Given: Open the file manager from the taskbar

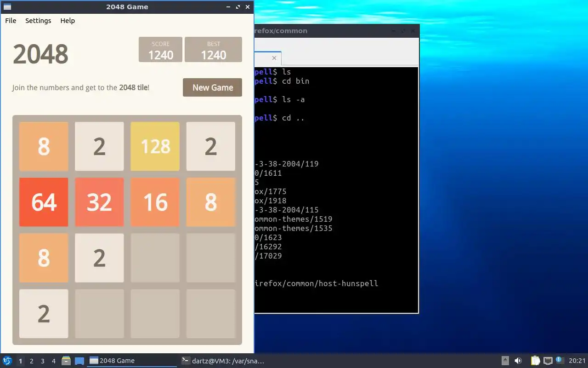Looking at the screenshot, I should tap(66, 361).
